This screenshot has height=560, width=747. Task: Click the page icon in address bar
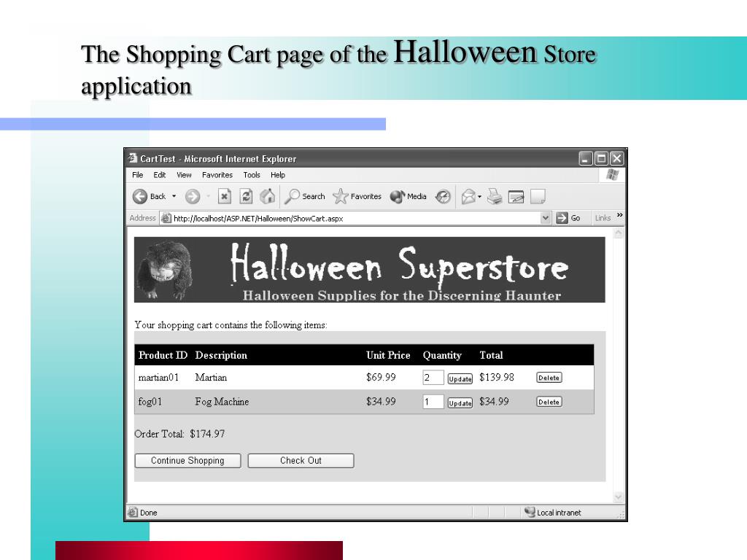[x=166, y=218]
